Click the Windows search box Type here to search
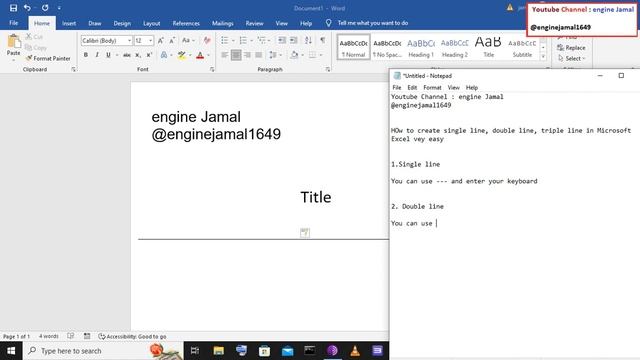The image size is (640, 360). tap(103, 351)
